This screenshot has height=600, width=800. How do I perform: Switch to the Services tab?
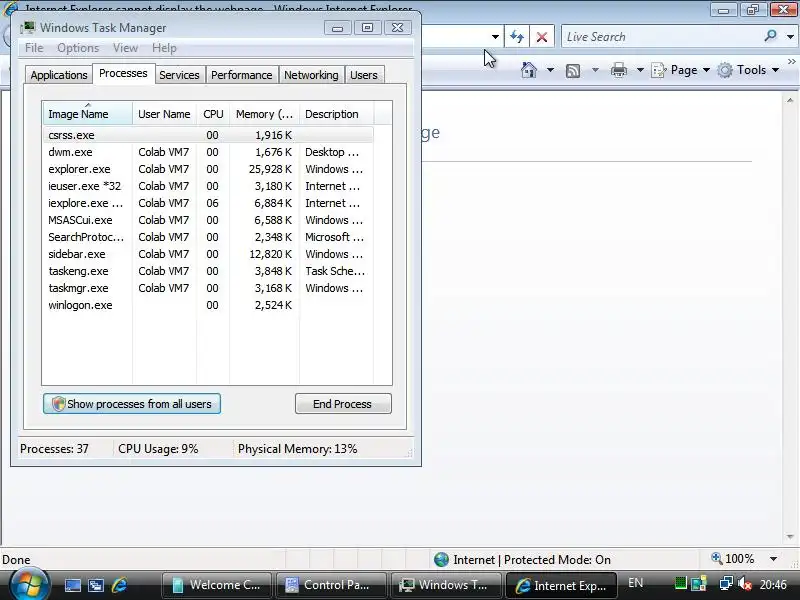(x=179, y=75)
